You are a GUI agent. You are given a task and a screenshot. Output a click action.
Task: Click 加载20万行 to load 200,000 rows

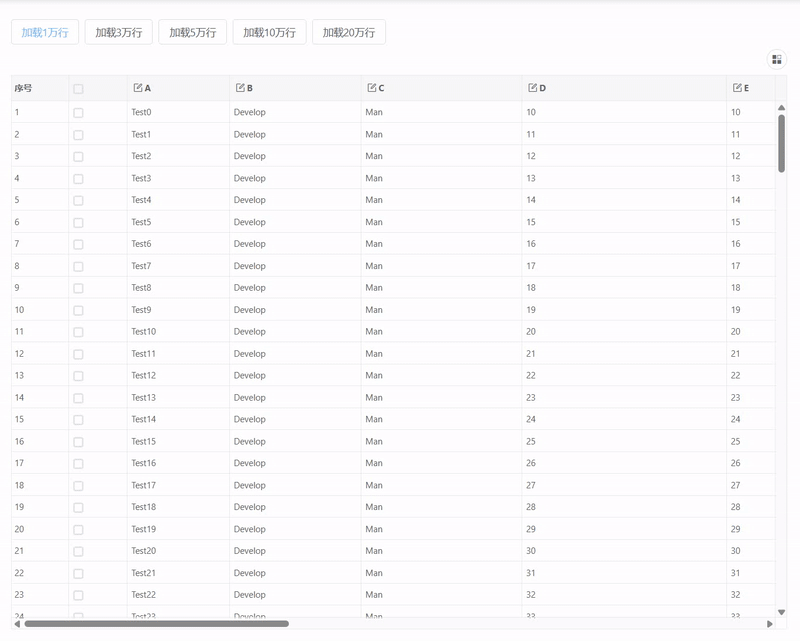tap(350, 33)
